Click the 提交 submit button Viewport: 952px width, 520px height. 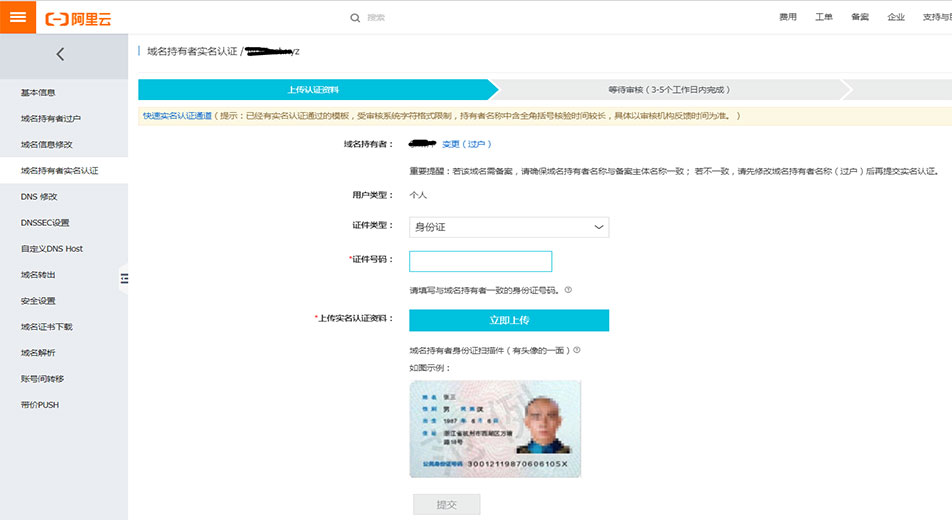(x=446, y=505)
